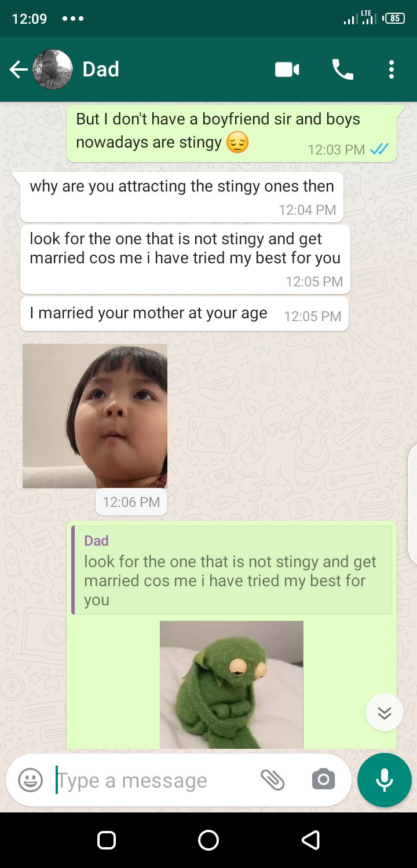The image size is (417, 868).
Task: Open the emoji picker
Action: [x=31, y=780]
